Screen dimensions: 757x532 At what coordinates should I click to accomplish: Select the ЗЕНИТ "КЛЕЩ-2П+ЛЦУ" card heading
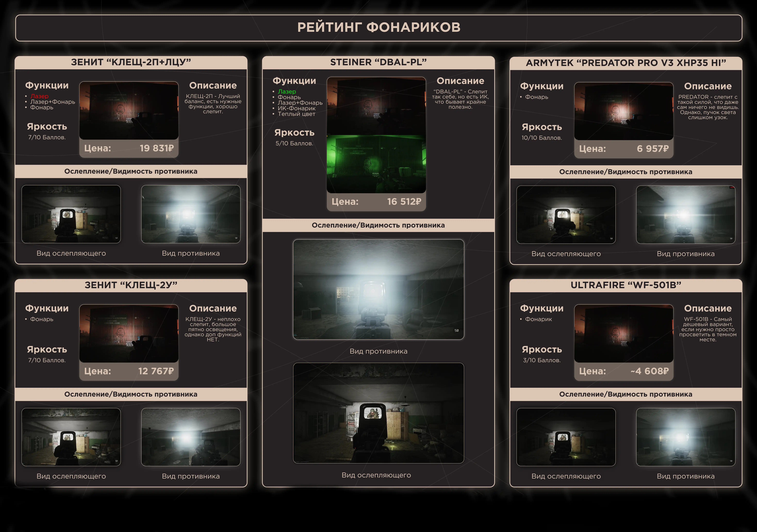click(131, 62)
